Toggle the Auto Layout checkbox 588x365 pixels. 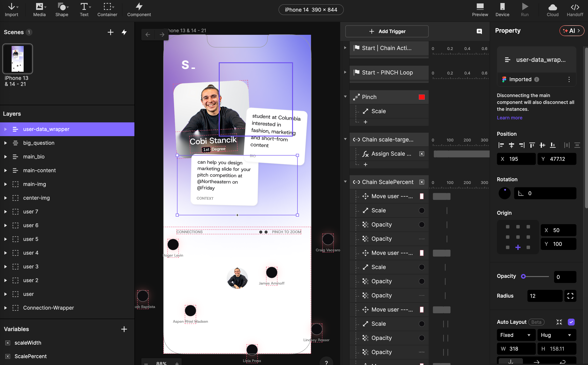(571, 322)
